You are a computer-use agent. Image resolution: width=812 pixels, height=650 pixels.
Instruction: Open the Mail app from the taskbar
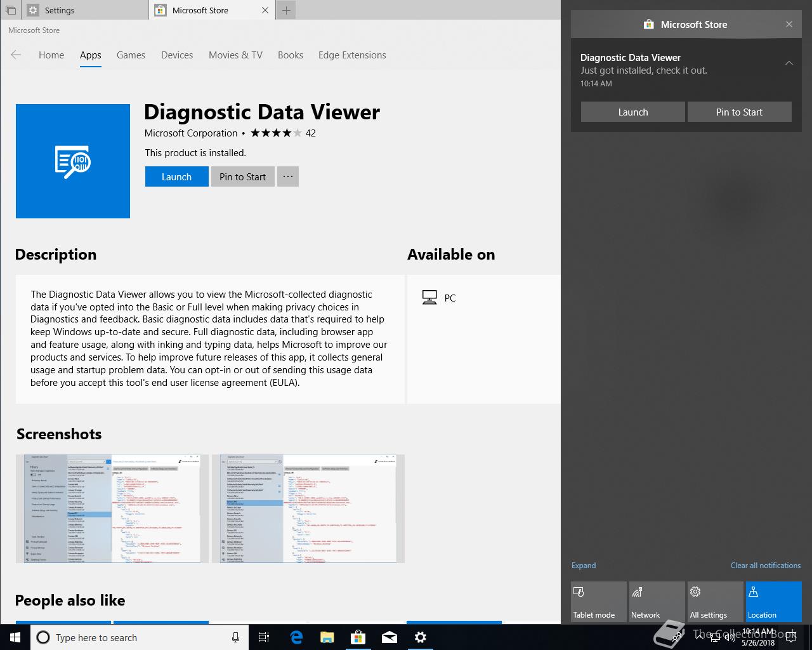[x=390, y=637]
